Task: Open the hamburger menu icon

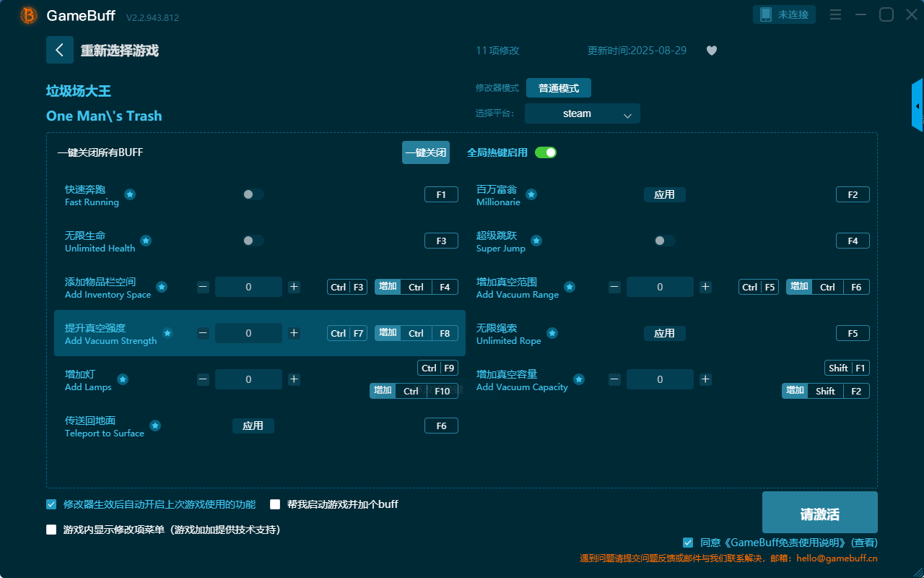Action: pos(835,14)
